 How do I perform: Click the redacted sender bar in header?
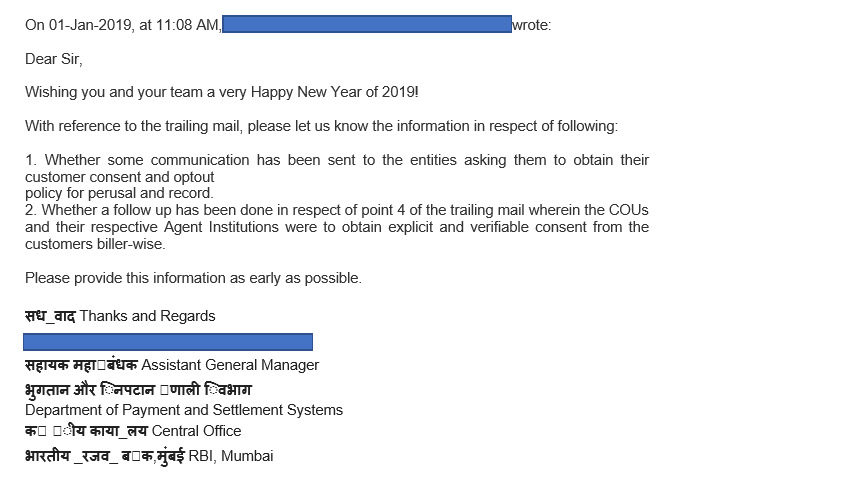click(x=366, y=25)
